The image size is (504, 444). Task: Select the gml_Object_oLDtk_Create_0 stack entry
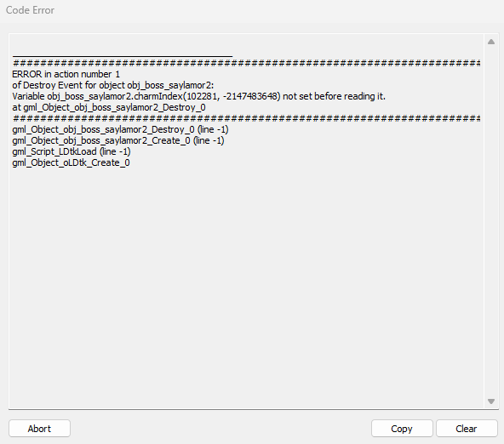71,162
